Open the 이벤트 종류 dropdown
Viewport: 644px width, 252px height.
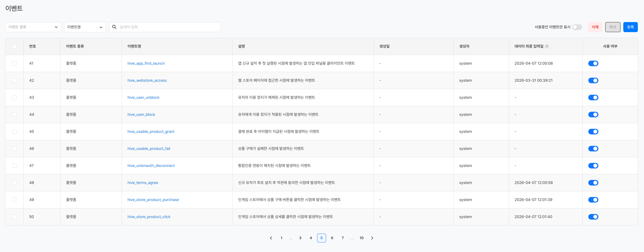click(x=33, y=27)
